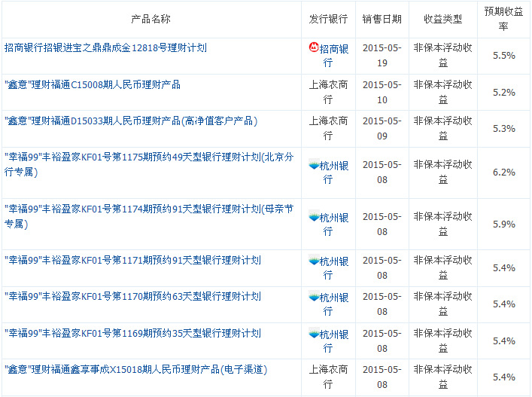
Task: Click 上海农商行 in the C15008期 row
Action: coord(328,92)
